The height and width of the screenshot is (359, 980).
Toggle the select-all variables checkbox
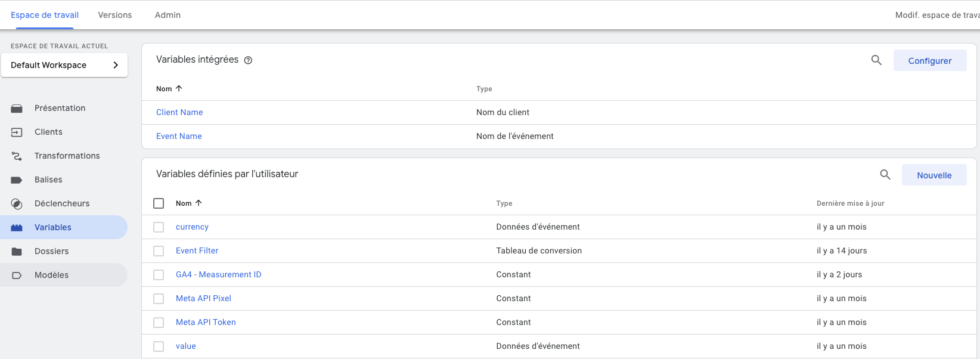tap(159, 203)
